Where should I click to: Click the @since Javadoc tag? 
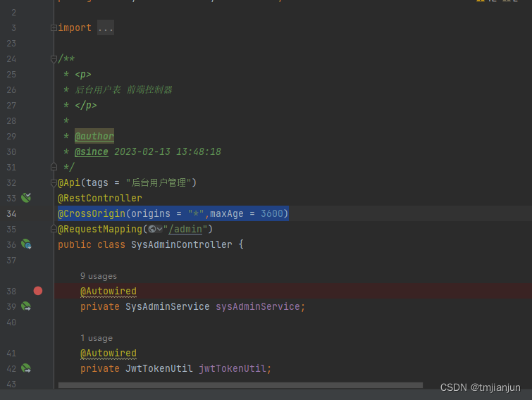point(92,152)
